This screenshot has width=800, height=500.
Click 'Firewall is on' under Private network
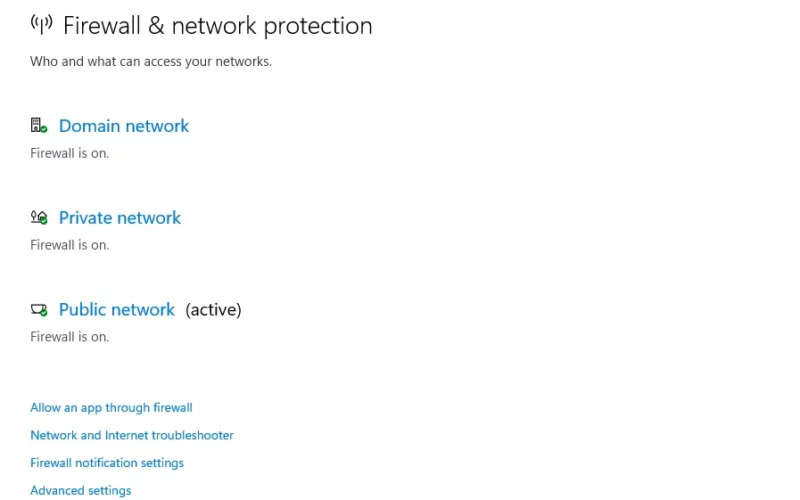(69, 245)
